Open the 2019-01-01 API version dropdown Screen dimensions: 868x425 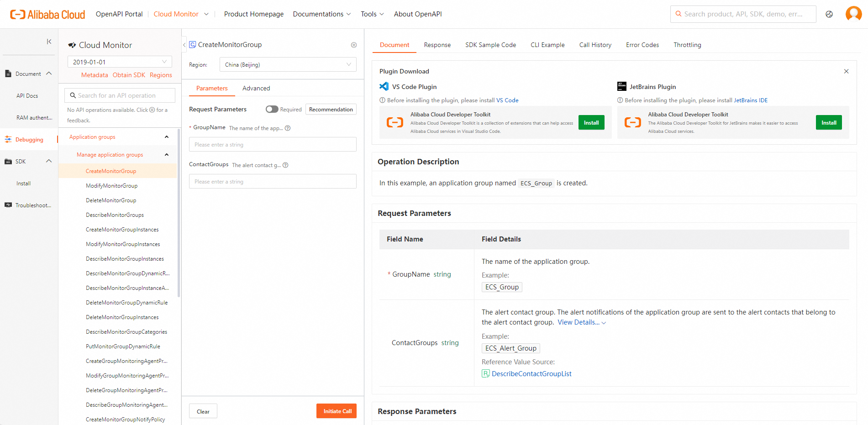coord(120,62)
